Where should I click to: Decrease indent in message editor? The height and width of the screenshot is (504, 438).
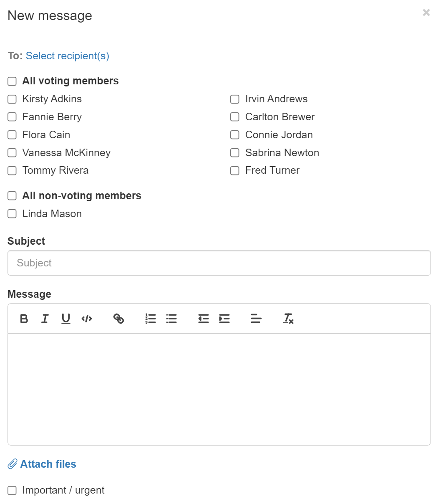coord(204,319)
